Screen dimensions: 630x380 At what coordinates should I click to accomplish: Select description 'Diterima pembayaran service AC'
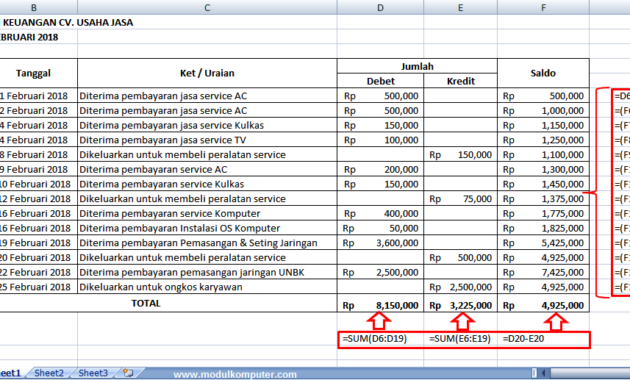point(207,170)
